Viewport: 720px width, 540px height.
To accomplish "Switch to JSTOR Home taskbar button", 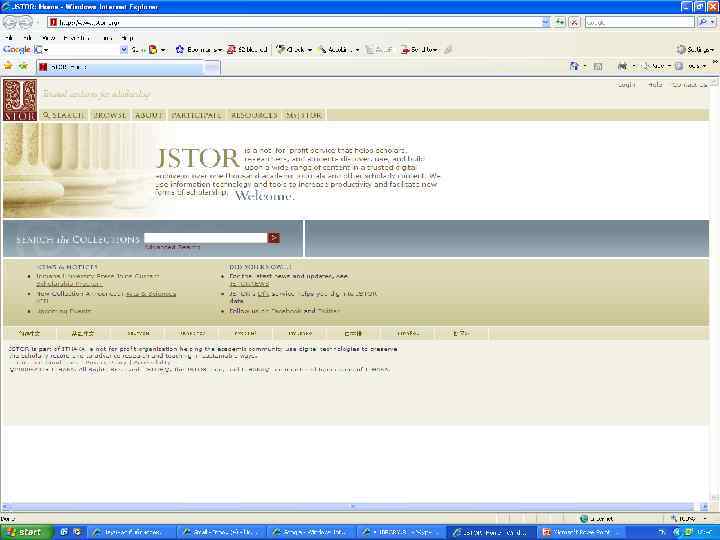I will [491, 532].
